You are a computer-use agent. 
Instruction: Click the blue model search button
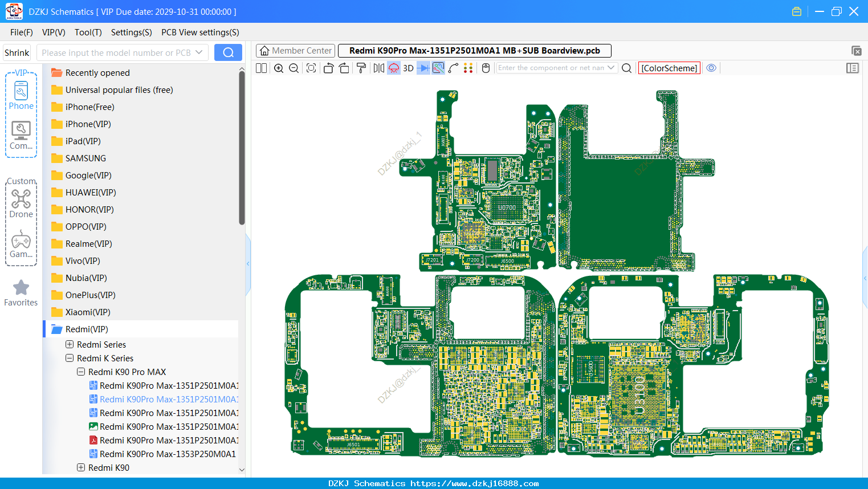tap(228, 52)
